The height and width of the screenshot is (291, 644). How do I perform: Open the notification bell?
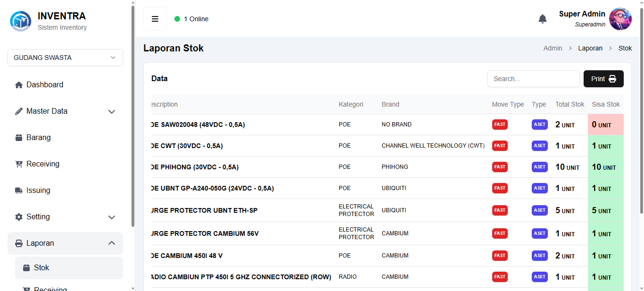(543, 19)
